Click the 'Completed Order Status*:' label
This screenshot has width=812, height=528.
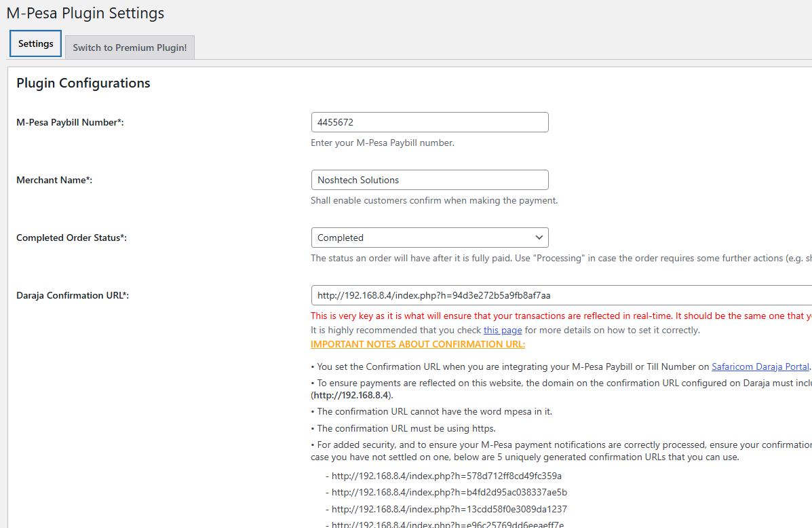pos(71,238)
